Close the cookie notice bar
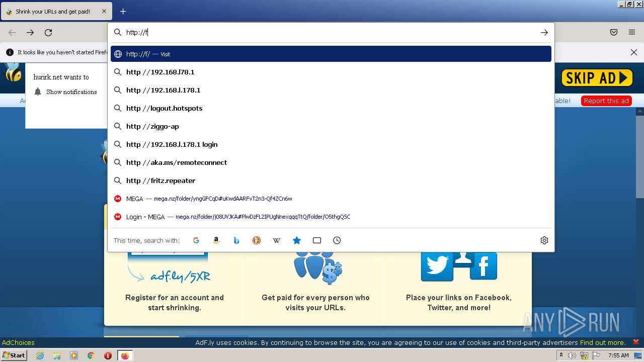 (636, 342)
